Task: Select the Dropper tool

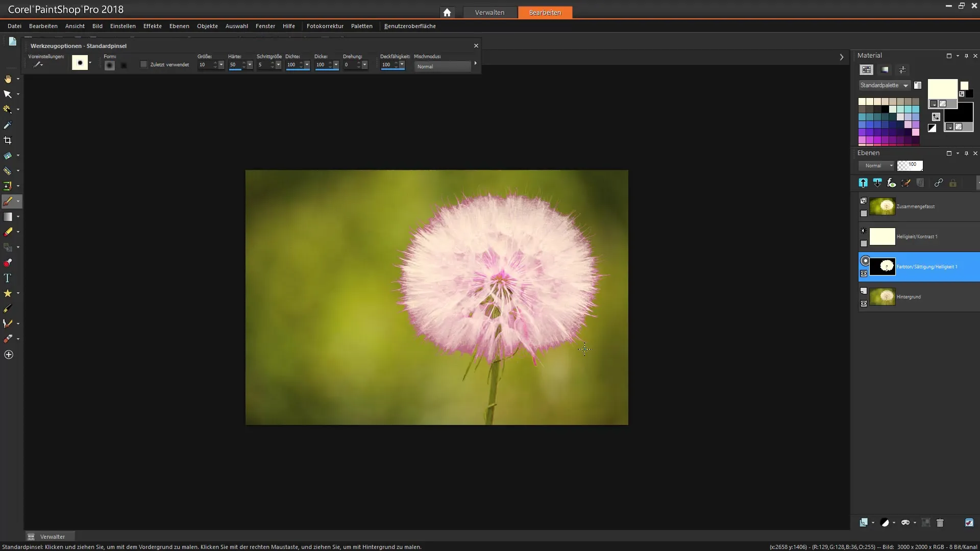Action: point(8,125)
